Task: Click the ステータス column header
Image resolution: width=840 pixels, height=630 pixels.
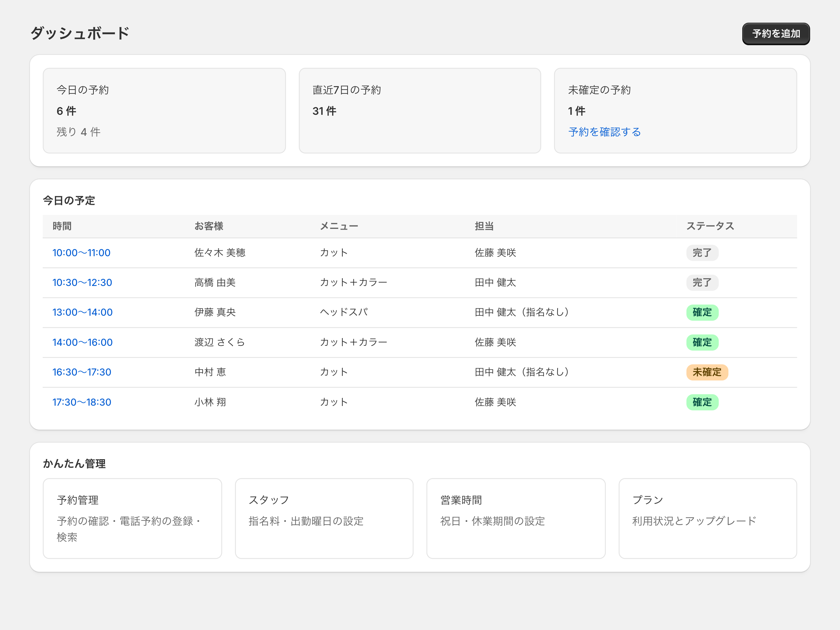Action: [710, 226]
